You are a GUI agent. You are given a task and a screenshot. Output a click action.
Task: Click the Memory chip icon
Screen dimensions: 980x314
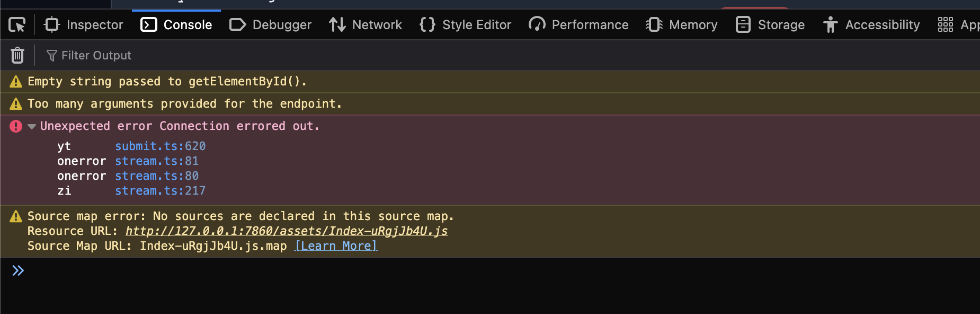pyautogui.click(x=654, y=25)
